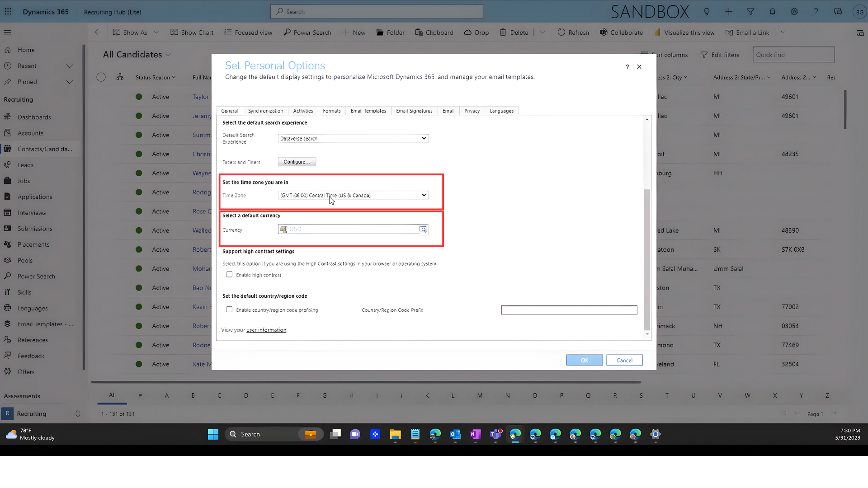Click Collaborate in the command bar
This screenshot has height=488, width=868.
621,33
